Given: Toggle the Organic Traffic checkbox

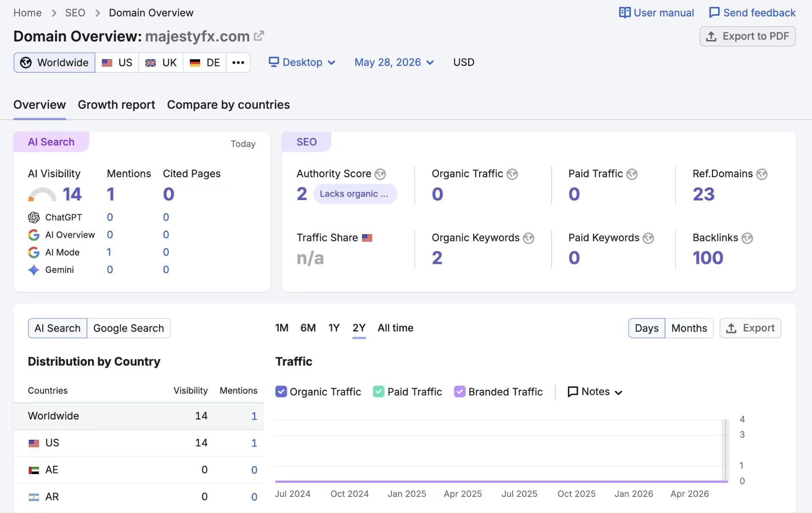Looking at the screenshot, I should click(x=281, y=392).
